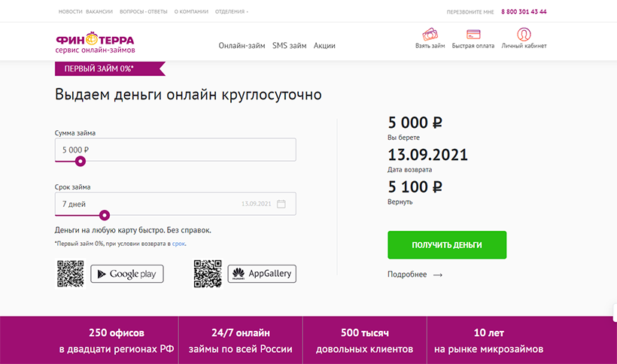Screen dimensions: 617x364
Task: Click the 24/7 онлайн statistic block
Action: [x=241, y=341]
